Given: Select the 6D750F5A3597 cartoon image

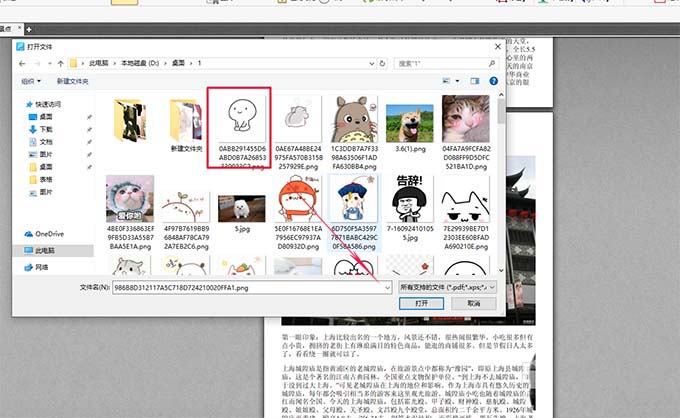Looking at the screenshot, I should 354,213.
